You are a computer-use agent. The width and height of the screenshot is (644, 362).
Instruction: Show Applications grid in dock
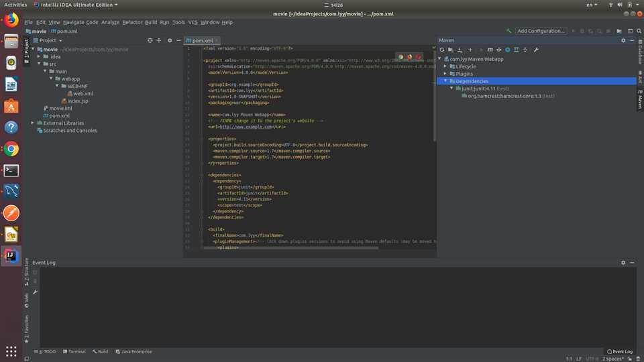point(11,351)
